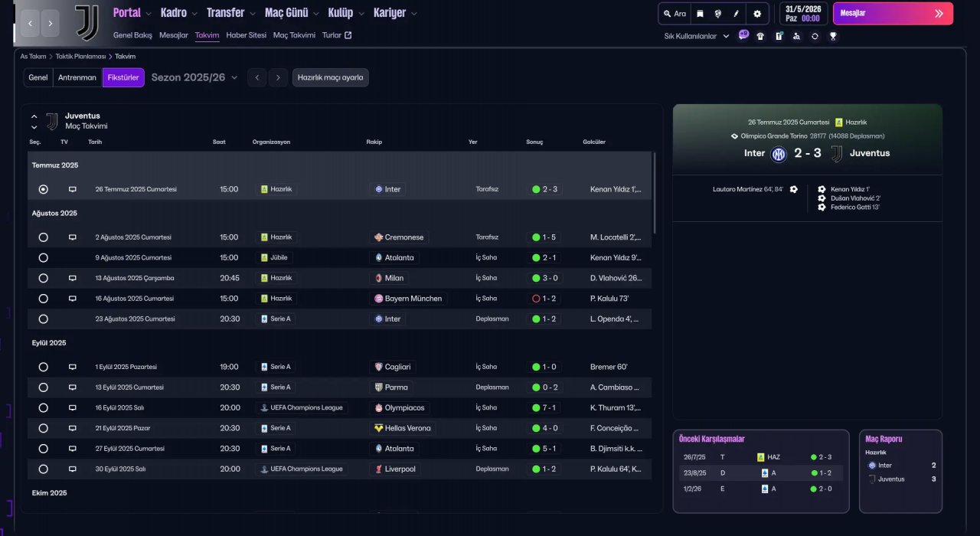Open the chat bubble notifications icon

[x=743, y=35]
